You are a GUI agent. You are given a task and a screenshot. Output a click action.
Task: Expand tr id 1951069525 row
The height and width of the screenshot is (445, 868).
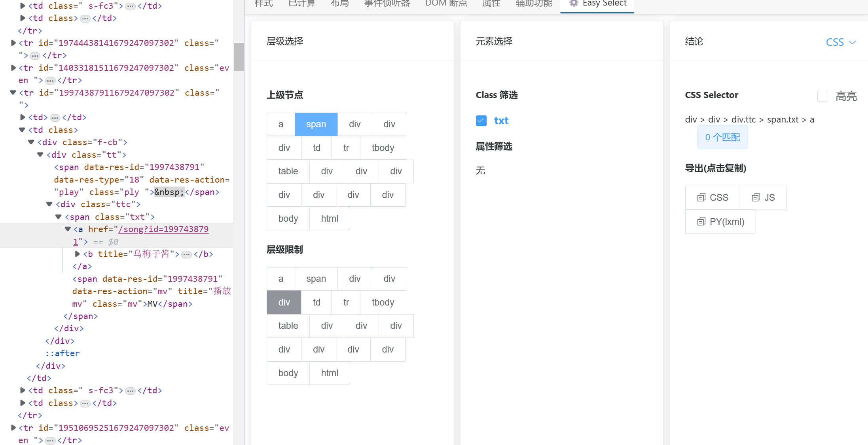[13, 428]
